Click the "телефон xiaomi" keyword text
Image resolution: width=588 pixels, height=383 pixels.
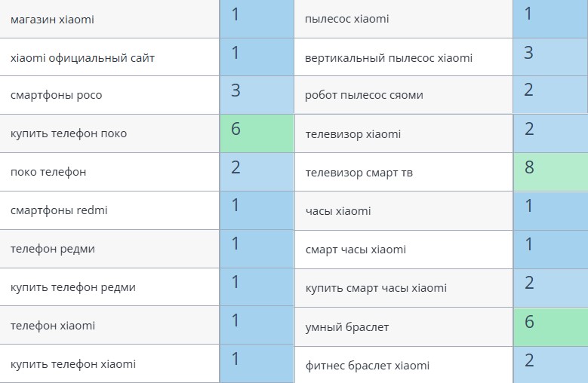pos(53,326)
